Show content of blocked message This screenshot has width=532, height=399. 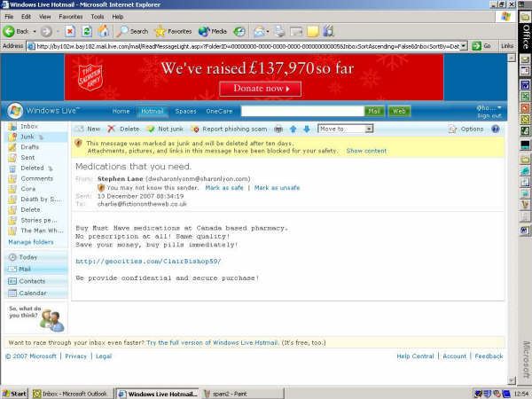coord(366,151)
